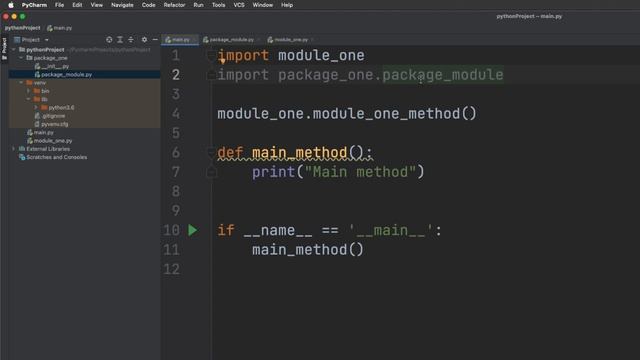Screen dimensions: 640x360
Task: Collapse the pythonProject root node
Action: click(x=14, y=49)
